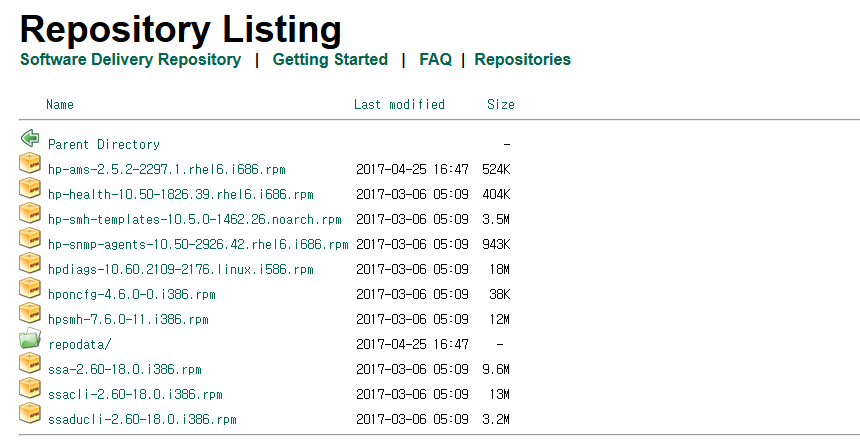Download ssaducli-2.60-18.0.i386.rpm

[x=143, y=420]
